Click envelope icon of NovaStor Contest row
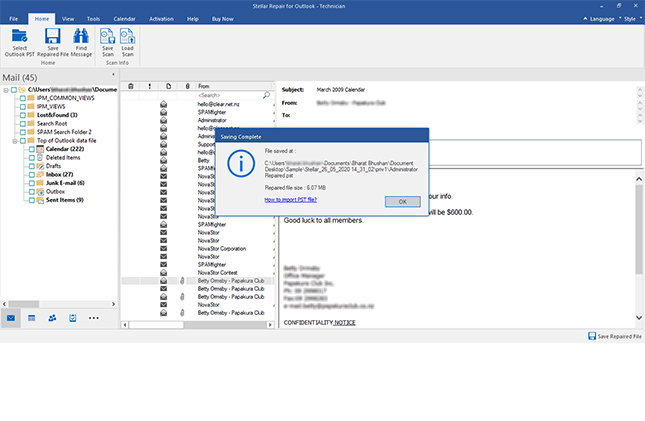The image size is (645, 421). pyautogui.click(x=163, y=272)
